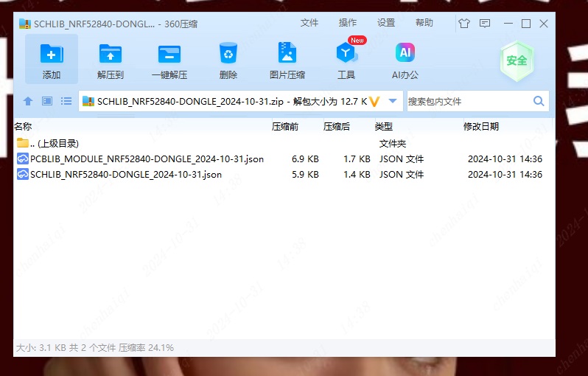Click the skin (shirt) icon in title bar
This screenshot has height=376, width=588.
(x=464, y=24)
